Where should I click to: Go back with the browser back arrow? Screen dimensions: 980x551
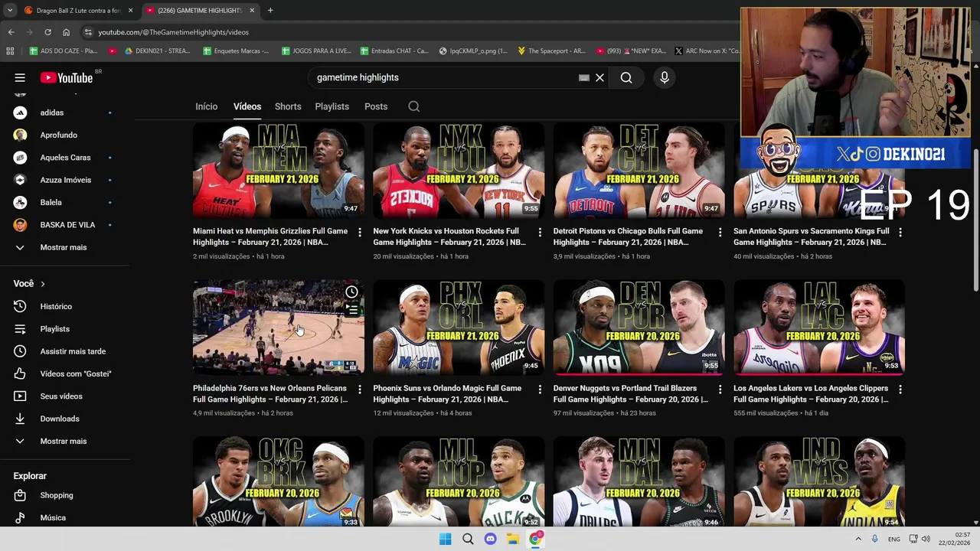(x=11, y=32)
